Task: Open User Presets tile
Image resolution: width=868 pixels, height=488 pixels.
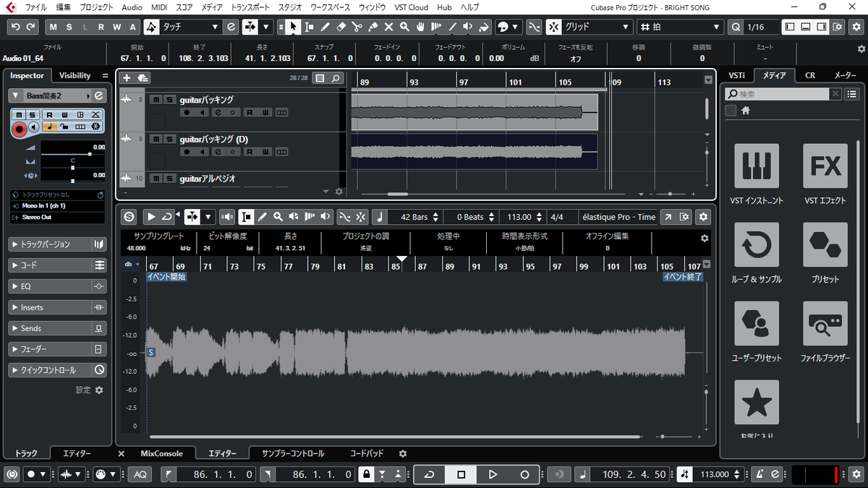Action: click(757, 323)
